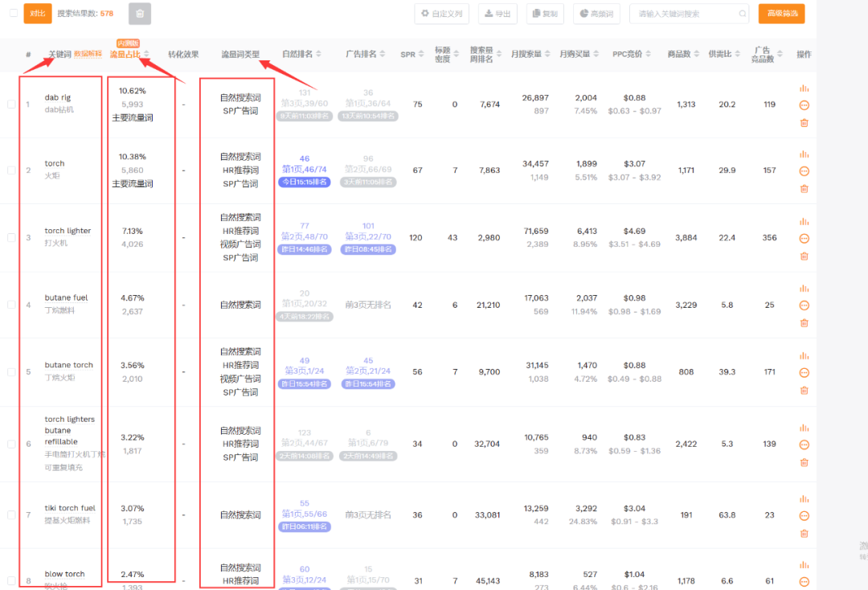Click keyword text 'dab rig'
The height and width of the screenshot is (590, 868).
(x=58, y=97)
